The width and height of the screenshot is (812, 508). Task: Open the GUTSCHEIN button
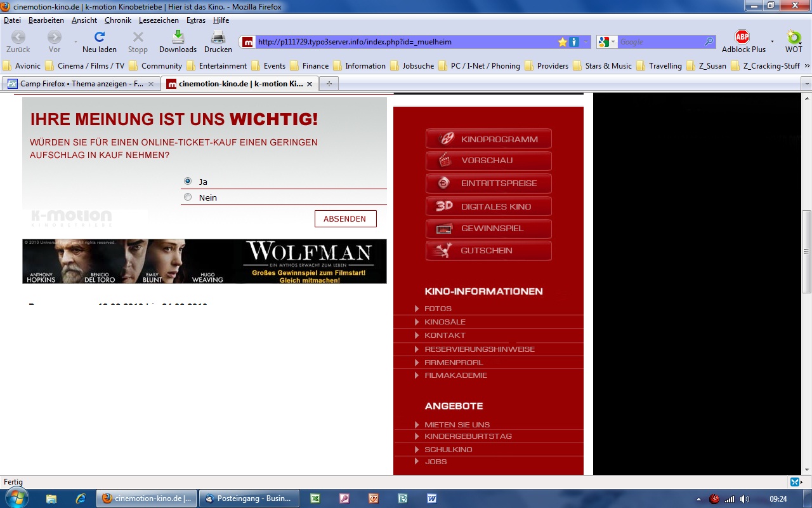(x=488, y=251)
